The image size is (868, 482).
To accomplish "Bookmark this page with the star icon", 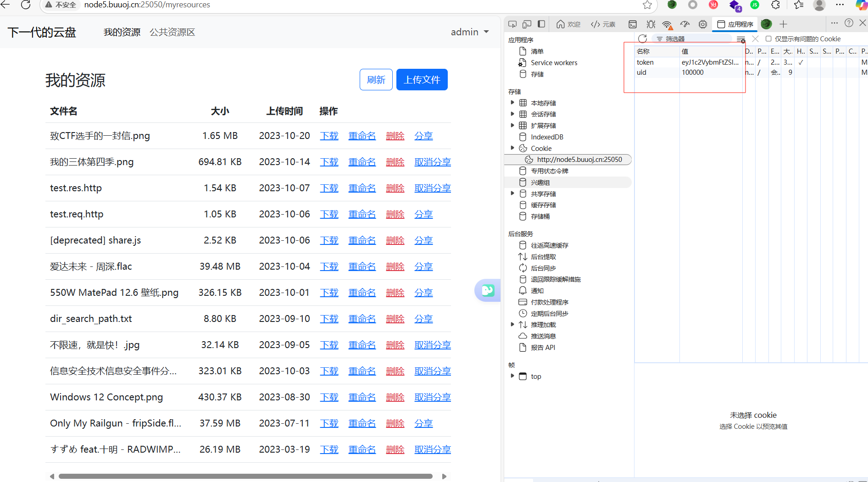I will [x=647, y=5].
